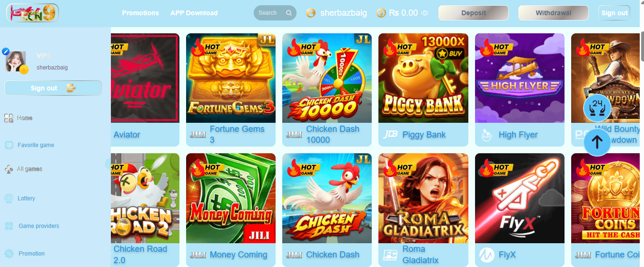The image size is (644, 267).
Task: Toggle balance visibility eye icon
Action: point(425,13)
